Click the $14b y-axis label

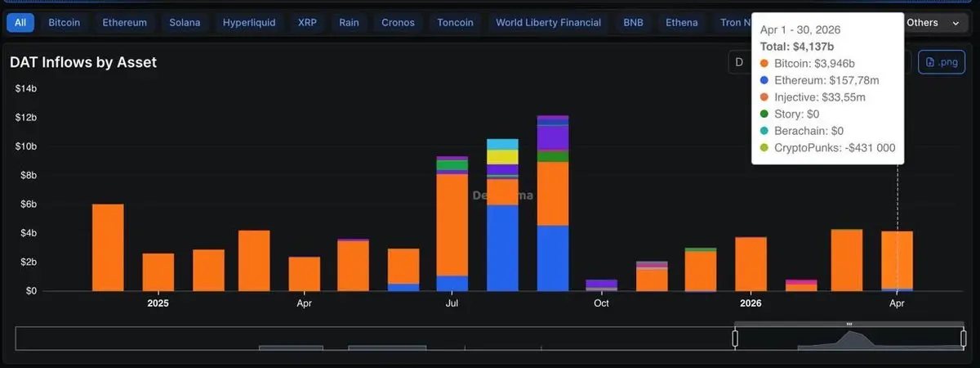tap(25, 88)
